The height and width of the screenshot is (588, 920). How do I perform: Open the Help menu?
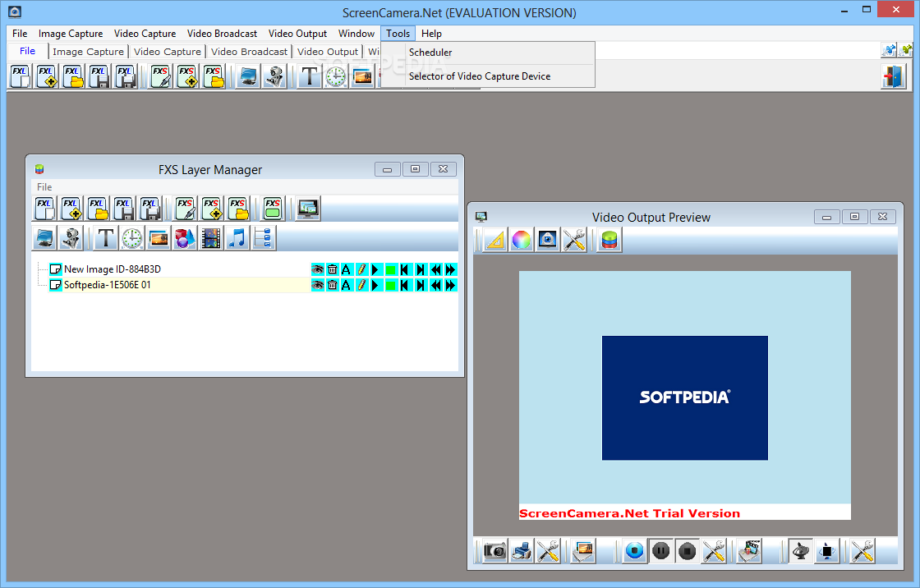coord(431,34)
